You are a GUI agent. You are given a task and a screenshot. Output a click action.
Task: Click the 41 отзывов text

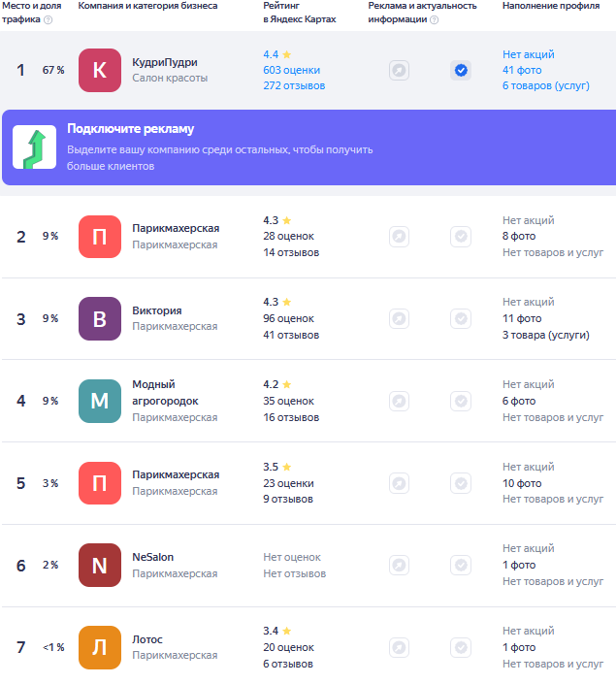coord(291,335)
